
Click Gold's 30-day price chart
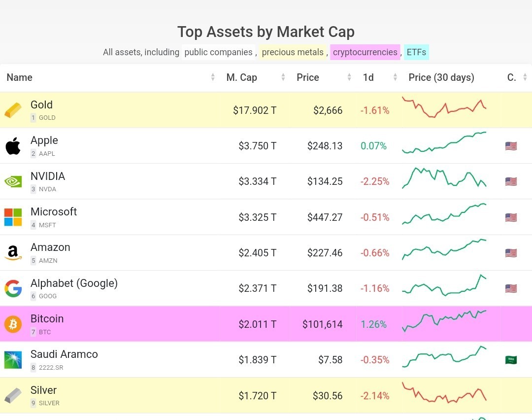(444, 107)
